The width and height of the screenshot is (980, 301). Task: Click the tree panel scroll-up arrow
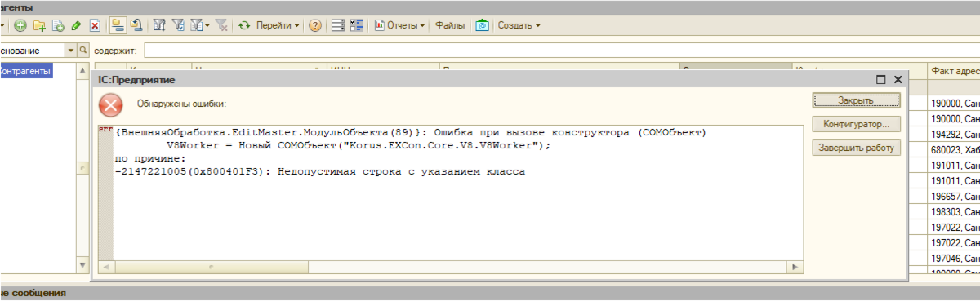point(82,72)
